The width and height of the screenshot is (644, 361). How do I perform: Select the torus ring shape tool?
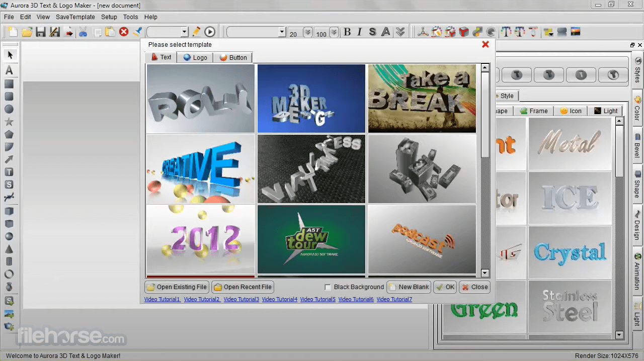(x=9, y=274)
